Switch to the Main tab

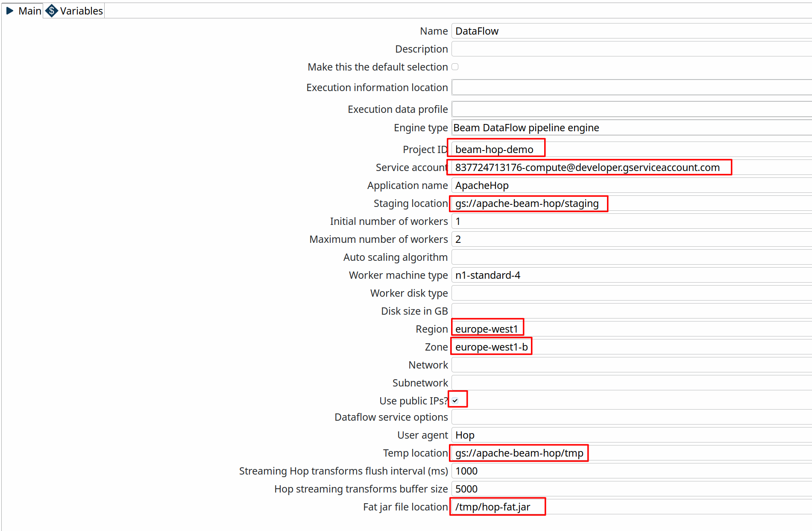(29, 11)
